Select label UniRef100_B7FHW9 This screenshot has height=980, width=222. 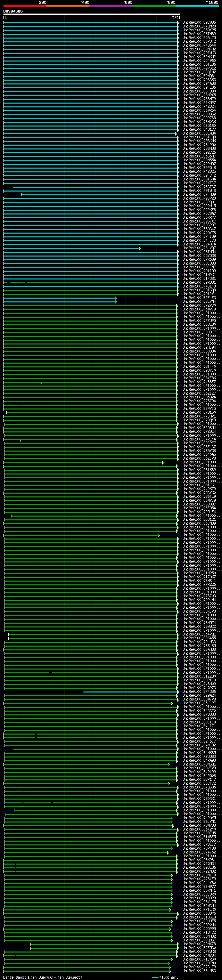pos(199,194)
